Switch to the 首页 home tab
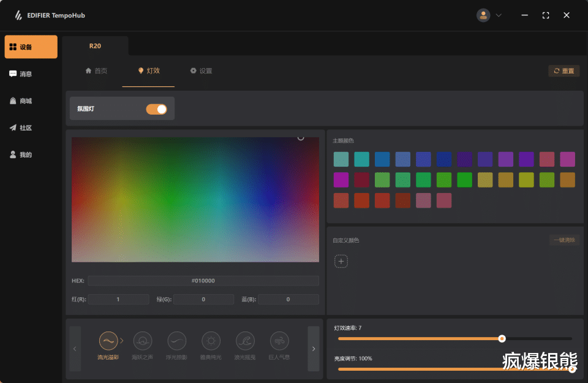Image resolution: width=588 pixels, height=383 pixels. point(96,71)
